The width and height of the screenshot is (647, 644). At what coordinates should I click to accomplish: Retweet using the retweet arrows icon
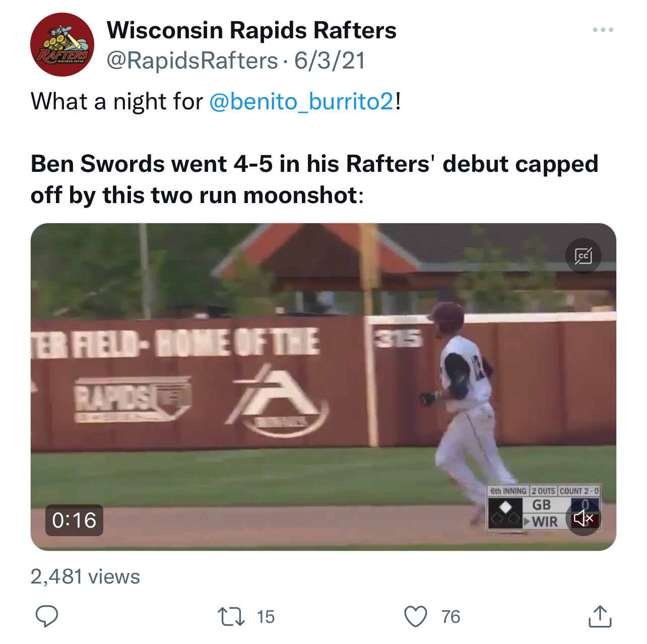click(231, 616)
